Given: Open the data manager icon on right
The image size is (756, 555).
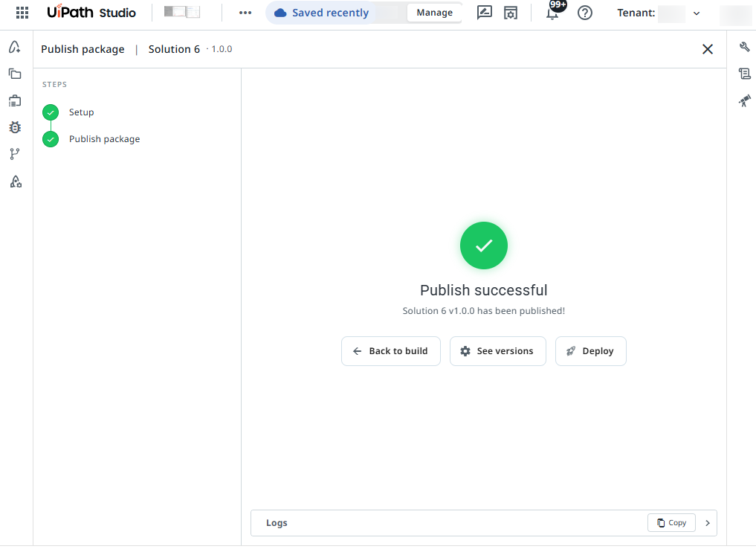Looking at the screenshot, I should [x=744, y=74].
